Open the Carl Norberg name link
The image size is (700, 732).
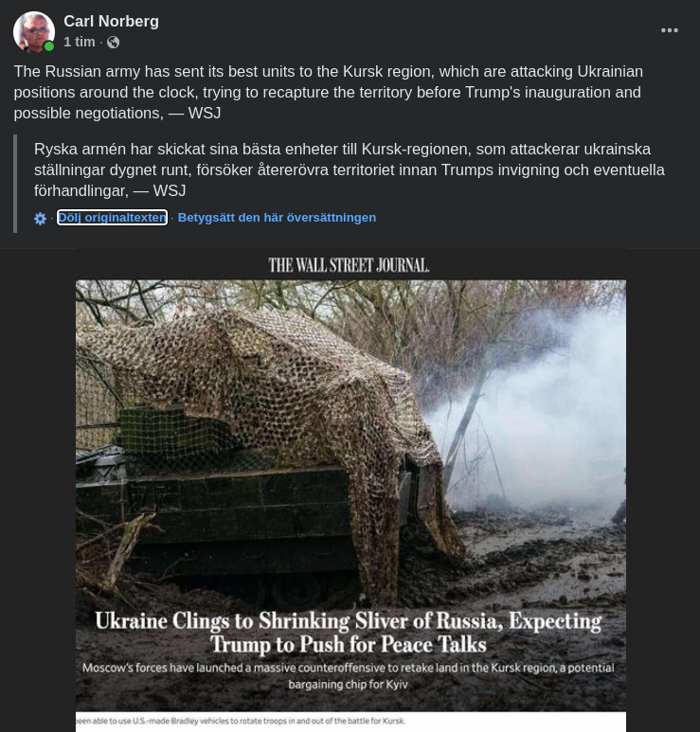(111, 21)
